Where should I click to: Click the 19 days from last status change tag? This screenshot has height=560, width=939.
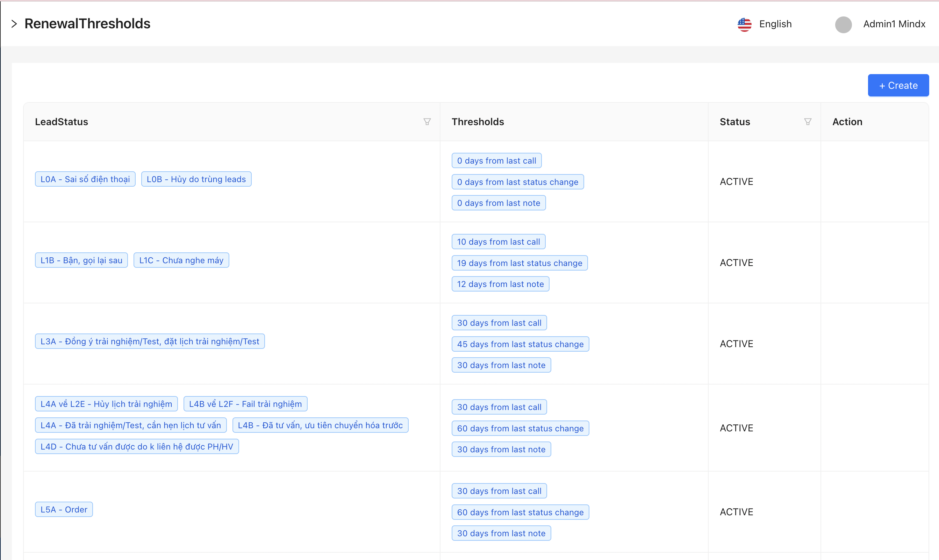click(519, 263)
